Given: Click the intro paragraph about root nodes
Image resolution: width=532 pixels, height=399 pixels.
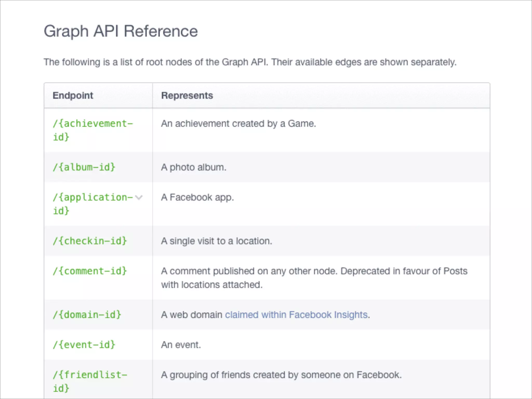Looking at the screenshot, I should [250, 62].
